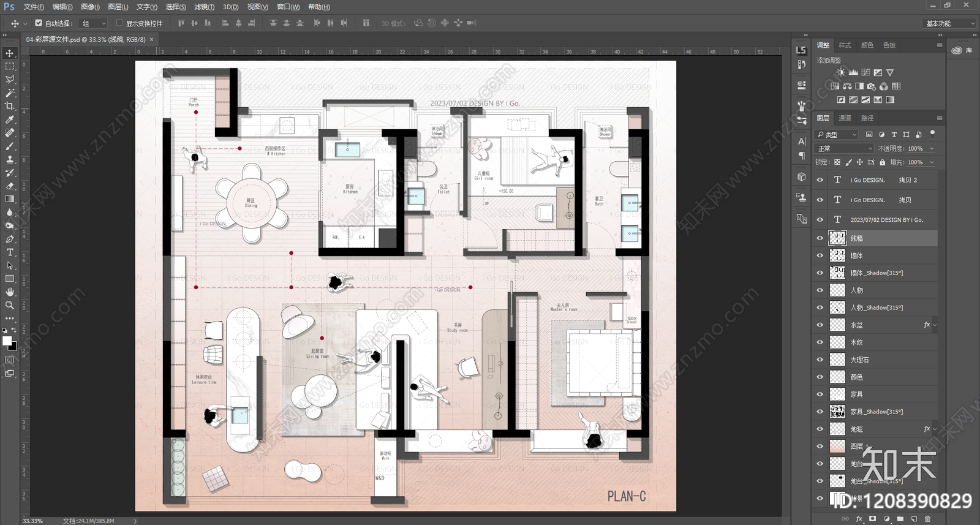Toggle visibility of the 水盆 layer
The height and width of the screenshot is (525, 980).
(x=820, y=325)
